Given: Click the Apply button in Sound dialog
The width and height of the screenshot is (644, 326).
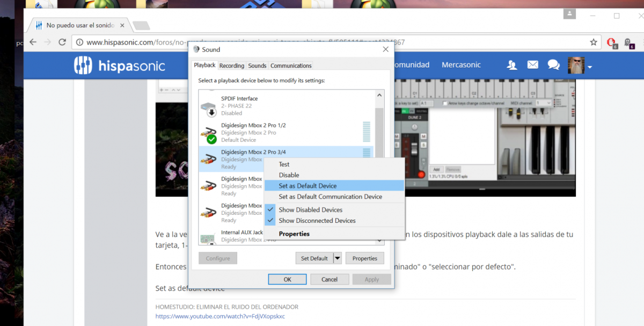Looking at the screenshot, I should point(372,279).
